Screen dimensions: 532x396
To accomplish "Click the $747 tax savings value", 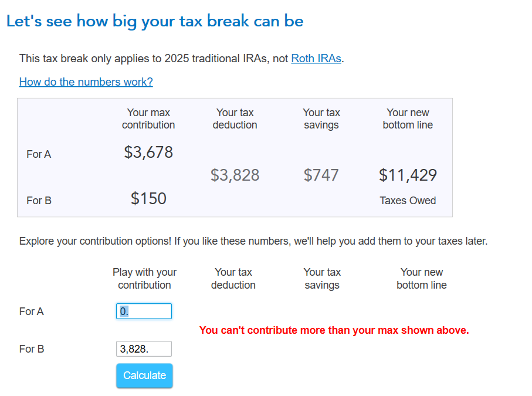I will (321, 175).
